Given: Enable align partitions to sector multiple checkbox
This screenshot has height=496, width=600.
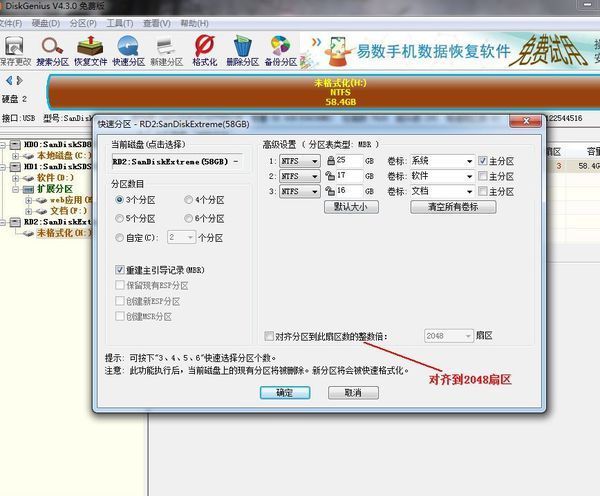Looking at the screenshot, I should point(269,336).
